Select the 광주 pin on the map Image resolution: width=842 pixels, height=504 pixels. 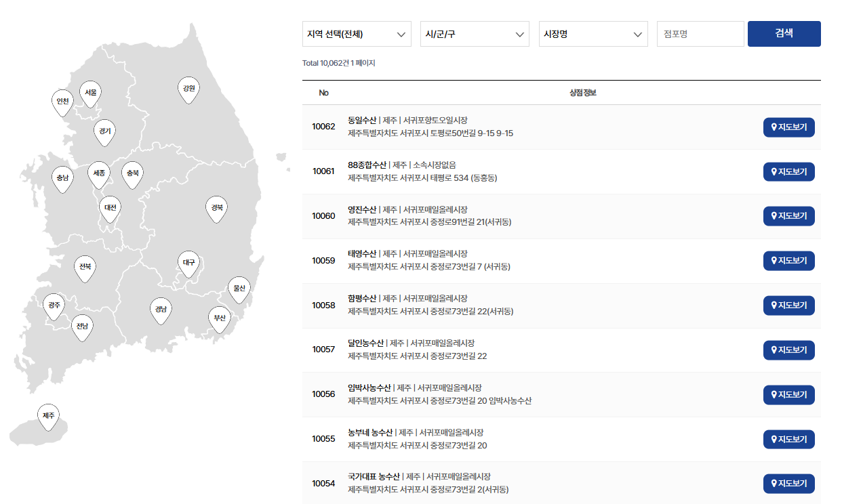point(54,306)
